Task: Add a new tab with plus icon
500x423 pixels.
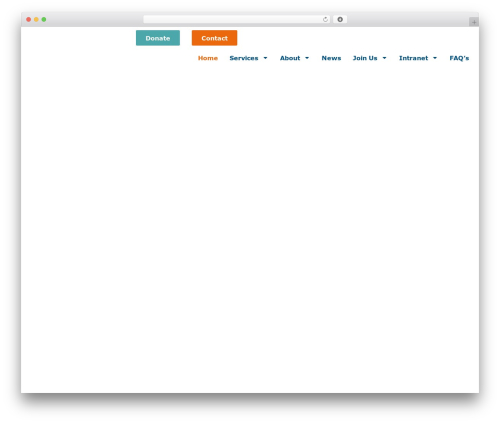Action: tap(474, 22)
